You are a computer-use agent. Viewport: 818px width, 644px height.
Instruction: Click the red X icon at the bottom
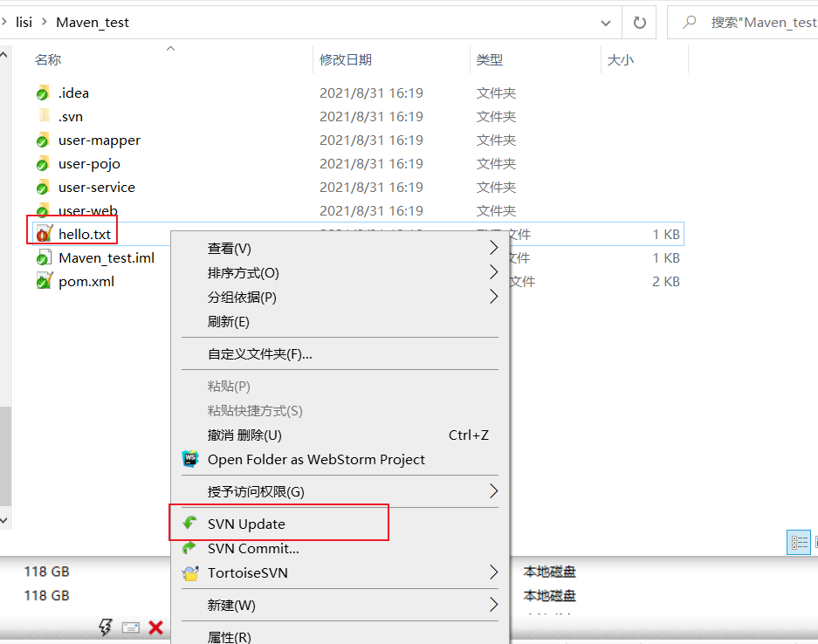point(155,627)
